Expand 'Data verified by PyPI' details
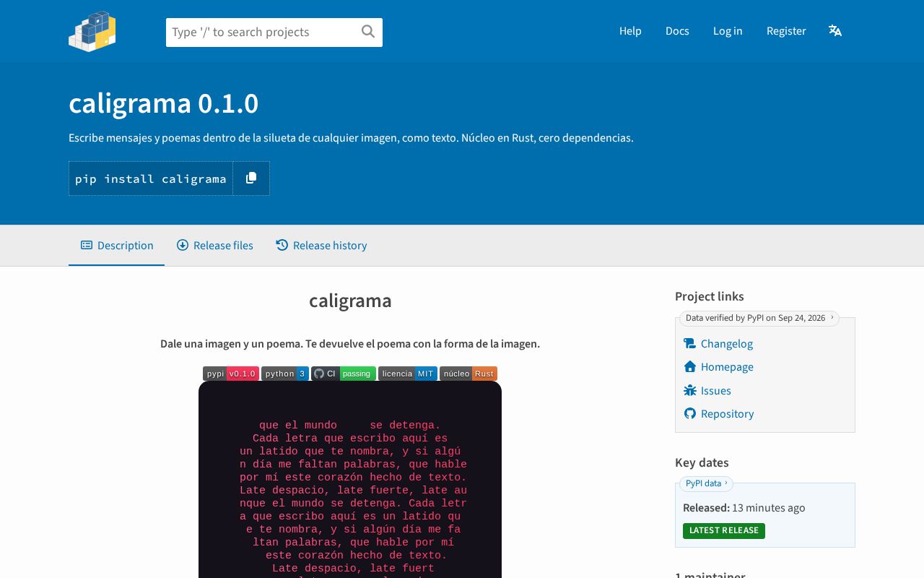 click(759, 318)
